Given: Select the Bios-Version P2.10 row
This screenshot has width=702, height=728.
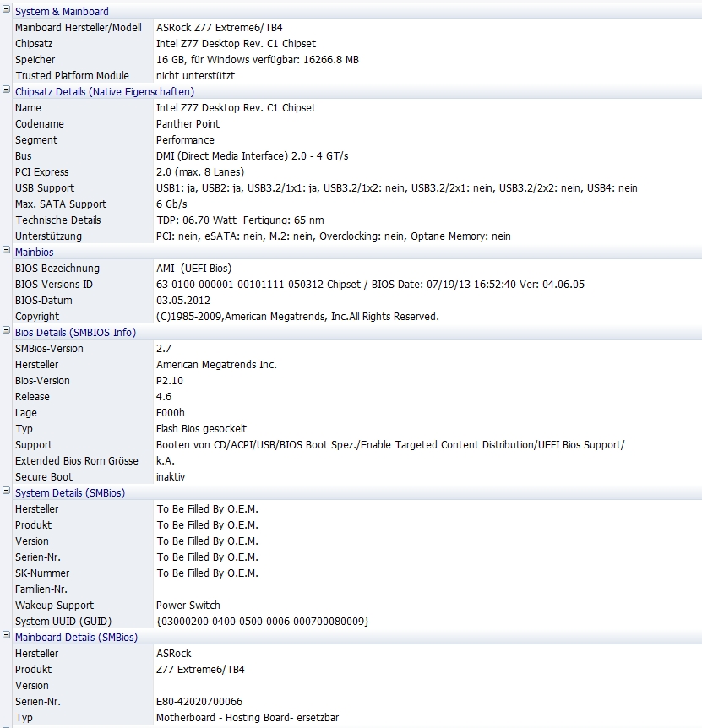Looking at the screenshot, I should (x=357, y=381).
